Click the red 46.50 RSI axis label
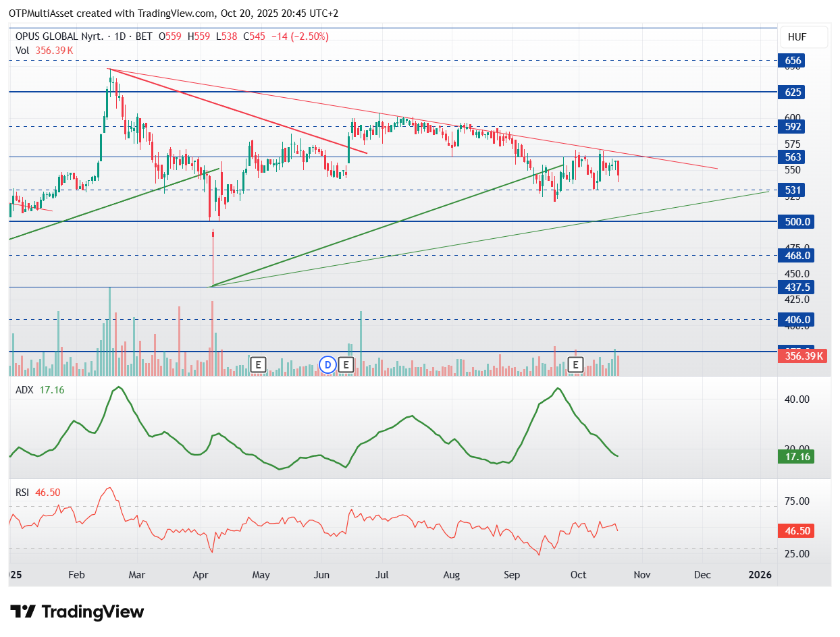Viewport: 840px width, 637px height. (796, 531)
